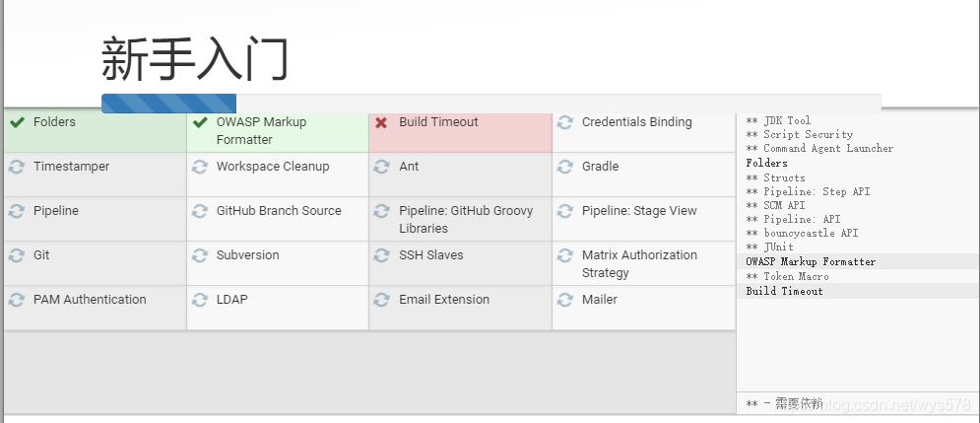980x423 pixels.
Task: Click the checkmark icon next to OWASP Markup Formatter
Action: pos(200,122)
